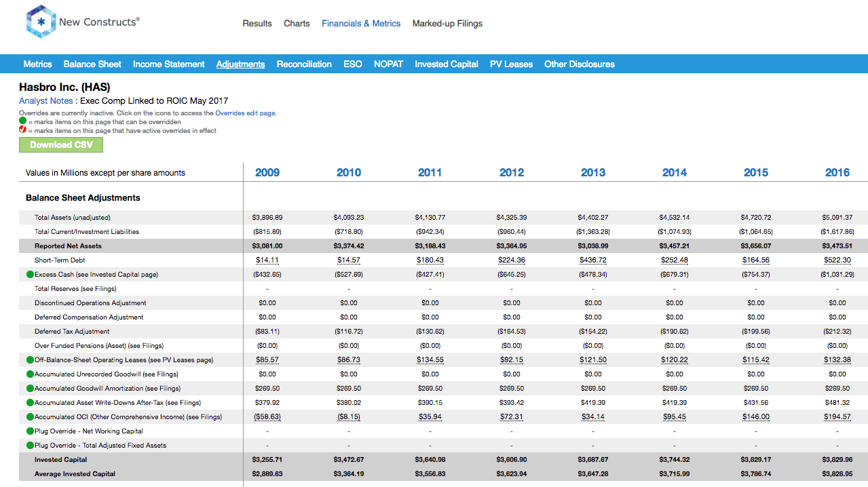Click the Average Invested Capital row label

point(75,474)
